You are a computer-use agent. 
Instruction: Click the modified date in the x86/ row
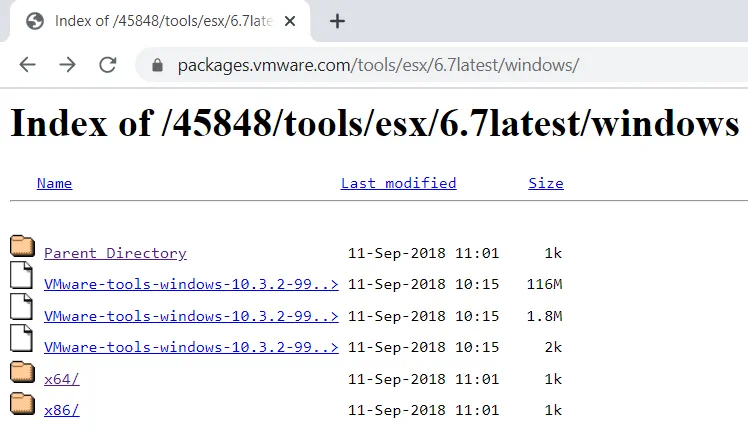point(423,410)
